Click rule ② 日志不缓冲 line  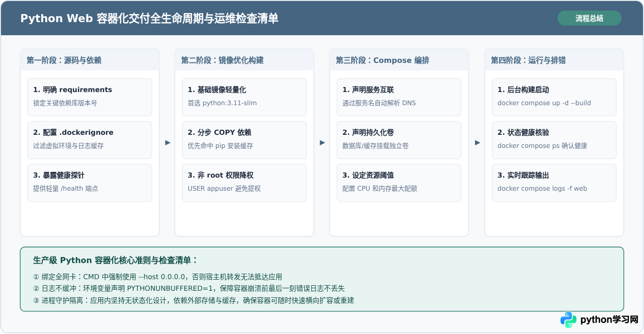pyautogui.click(x=189, y=288)
